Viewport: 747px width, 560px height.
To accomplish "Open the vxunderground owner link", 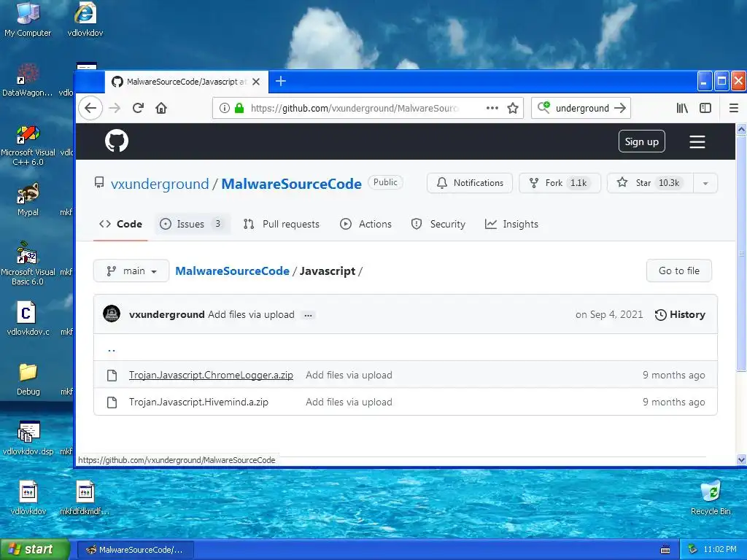I will (160, 184).
